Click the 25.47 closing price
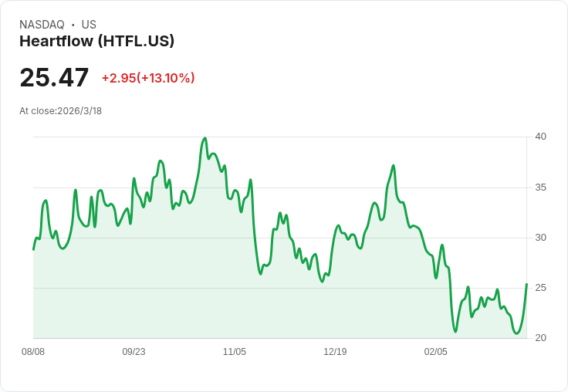Image resolution: width=568 pixels, height=392 pixels. [54, 78]
